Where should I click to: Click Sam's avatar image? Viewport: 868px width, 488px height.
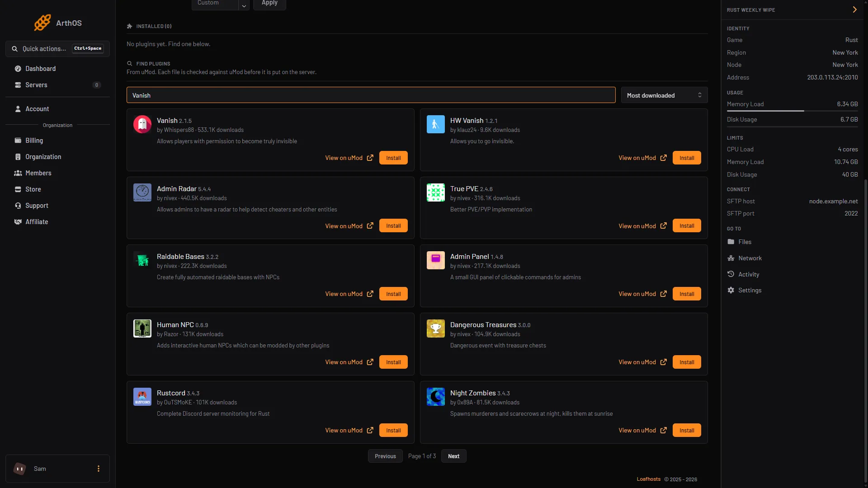20,469
